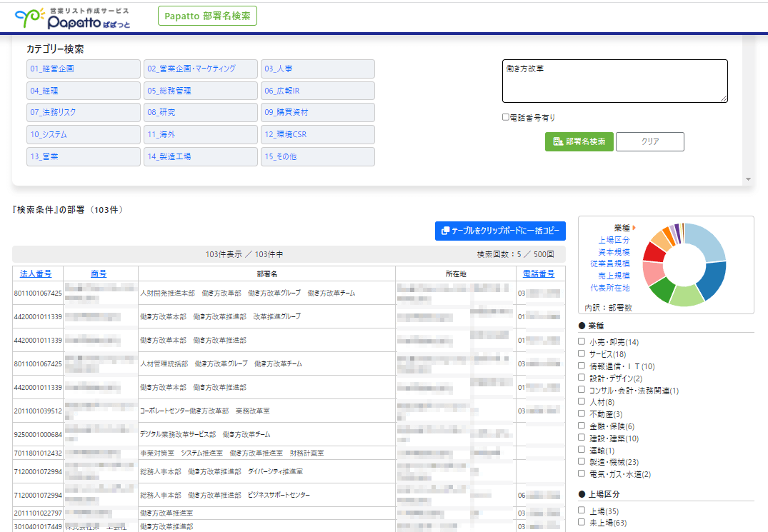Select category 04_経理
The height and width of the screenshot is (532, 768).
[84, 91]
